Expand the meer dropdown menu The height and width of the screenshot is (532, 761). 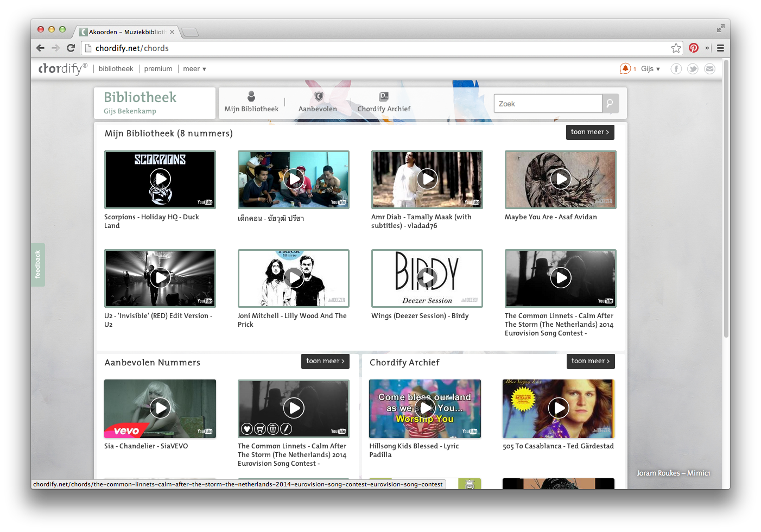[x=194, y=69]
